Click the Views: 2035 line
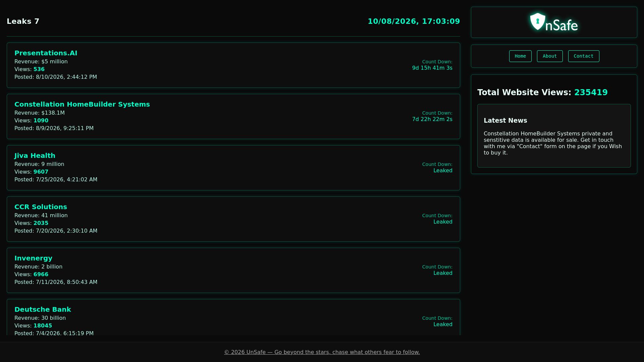Image resolution: width=644 pixels, height=362 pixels. [31, 223]
